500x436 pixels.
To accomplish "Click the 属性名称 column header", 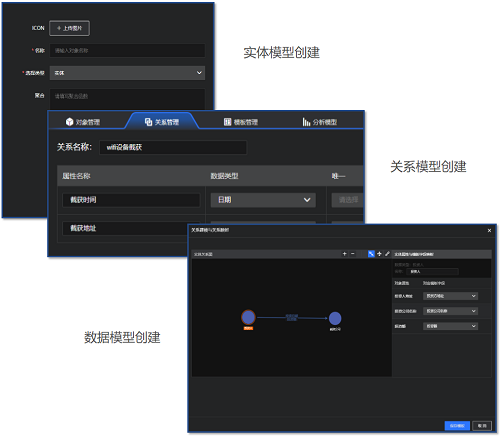I will 76,176.
